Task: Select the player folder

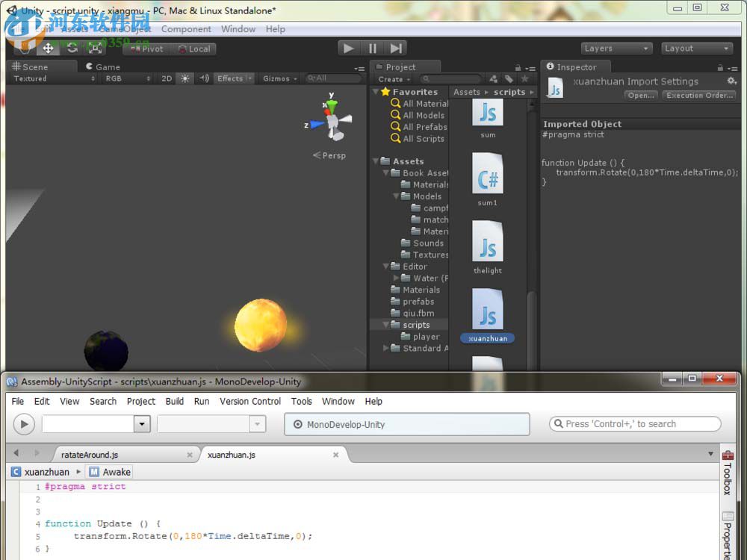Action: (x=421, y=337)
